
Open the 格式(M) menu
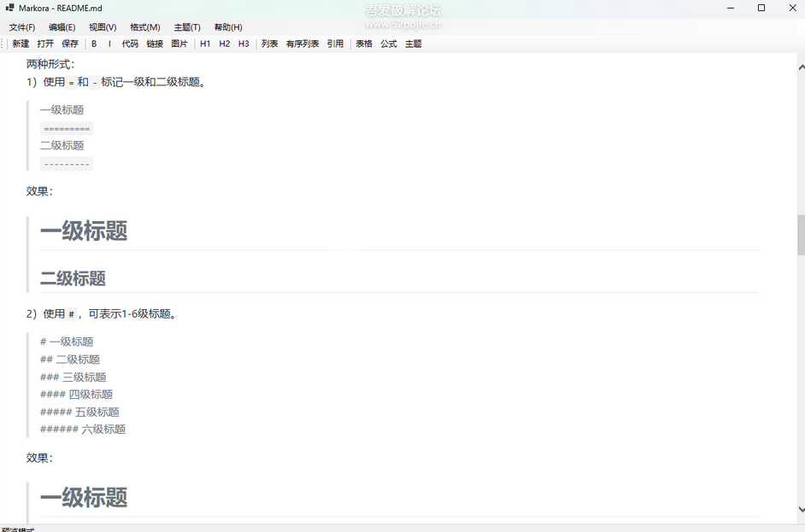[x=145, y=27]
